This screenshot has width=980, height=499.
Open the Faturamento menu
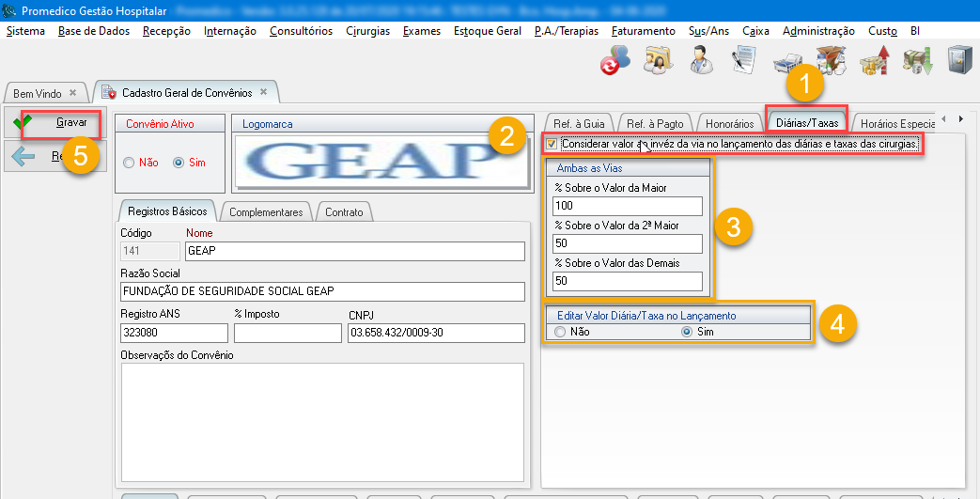click(643, 31)
